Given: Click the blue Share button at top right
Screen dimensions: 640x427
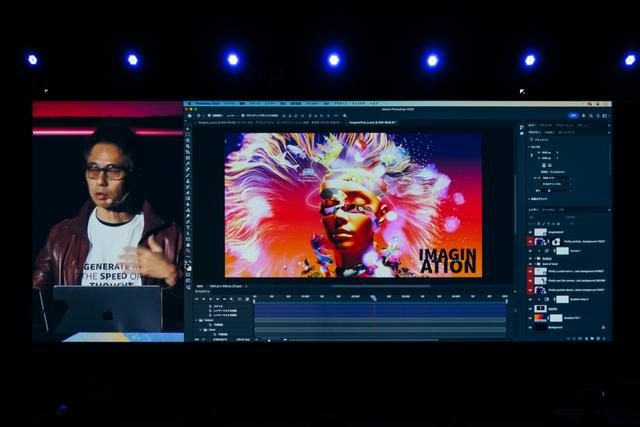Looking at the screenshot, I should pos(573,116).
